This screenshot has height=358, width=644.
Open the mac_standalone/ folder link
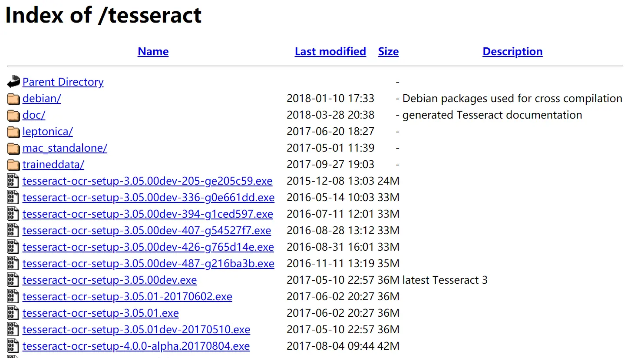pyautogui.click(x=65, y=148)
